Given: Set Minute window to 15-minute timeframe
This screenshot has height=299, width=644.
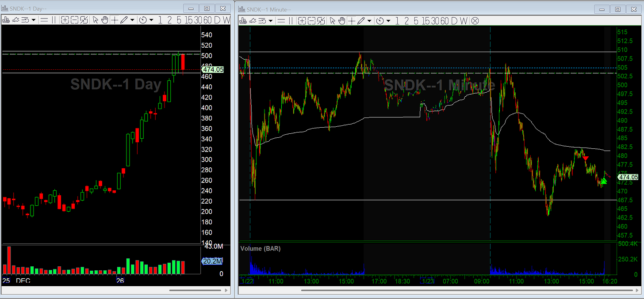Looking at the screenshot, I should pyautogui.click(x=425, y=20).
